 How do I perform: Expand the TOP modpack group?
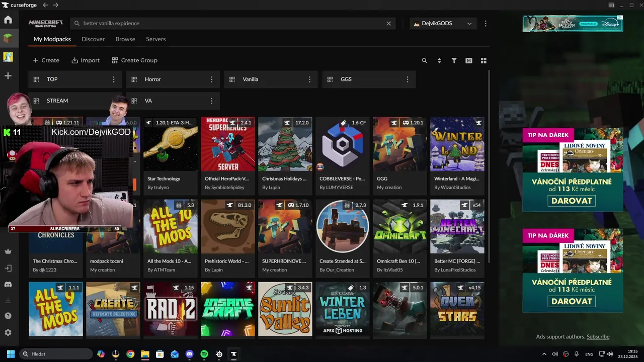pyautogui.click(x=75, y=79)
